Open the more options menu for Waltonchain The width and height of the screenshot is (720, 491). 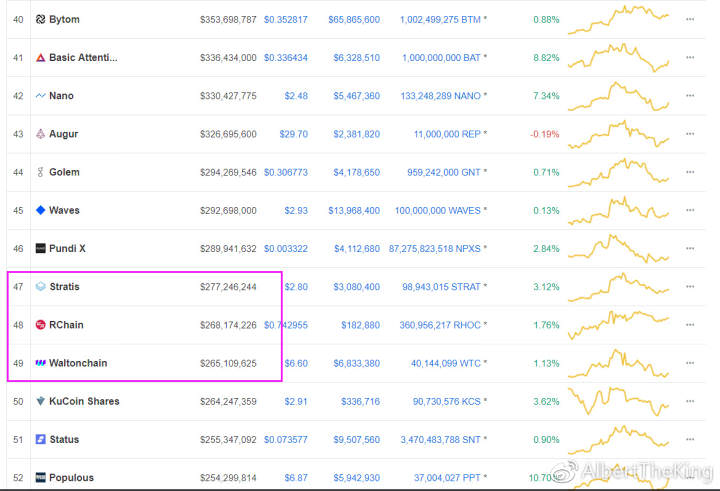tap(690, 363)
